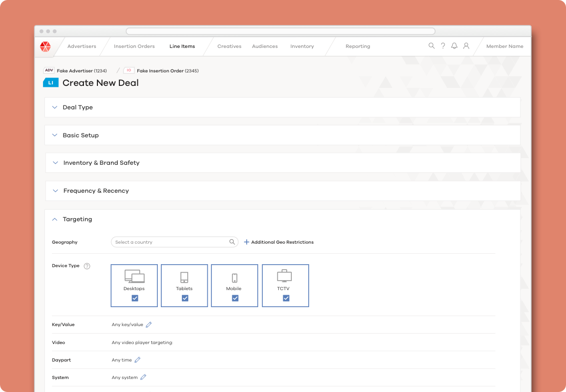Switch to the Creatives tab
This screenshot has height=392, width=566.
229,46
